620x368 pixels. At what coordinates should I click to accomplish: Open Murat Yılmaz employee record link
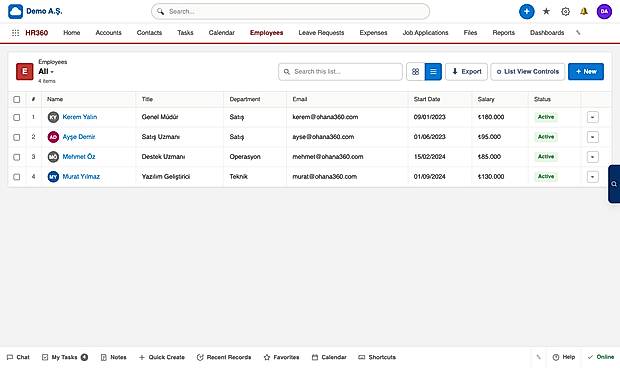pos(81,176)
